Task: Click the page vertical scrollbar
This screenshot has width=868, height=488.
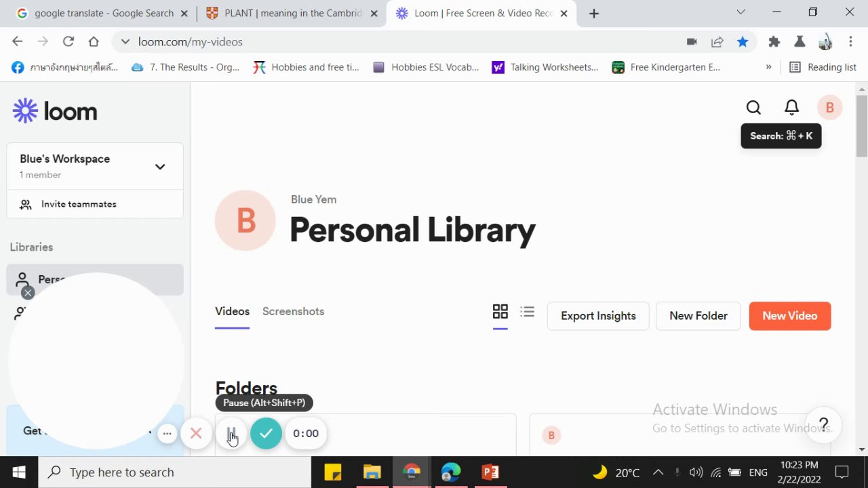Action: click(x=862, y=125)
